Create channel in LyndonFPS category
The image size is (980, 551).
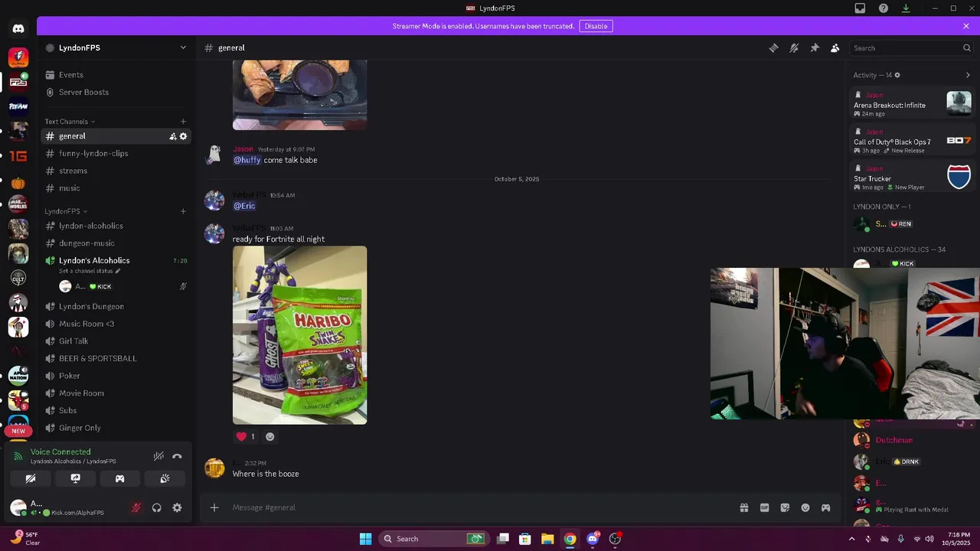click(183, 211)
